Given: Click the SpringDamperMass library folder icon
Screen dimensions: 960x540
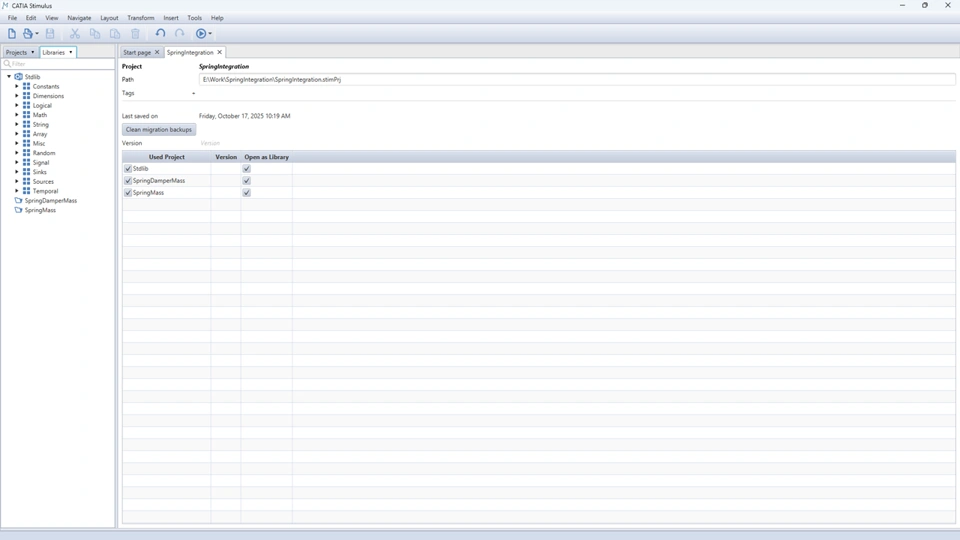Looking at the screenshot, I should (18, 200).
